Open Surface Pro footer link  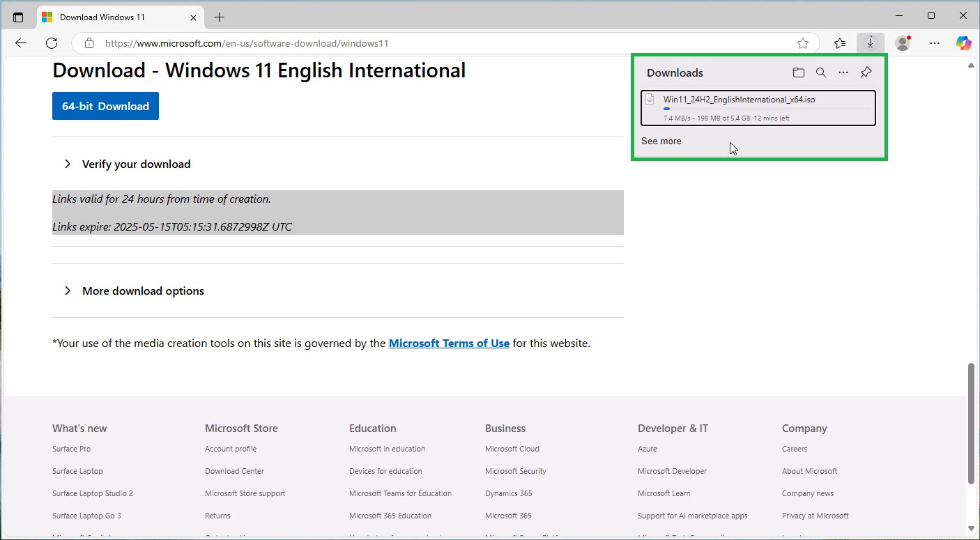point(71,449)
